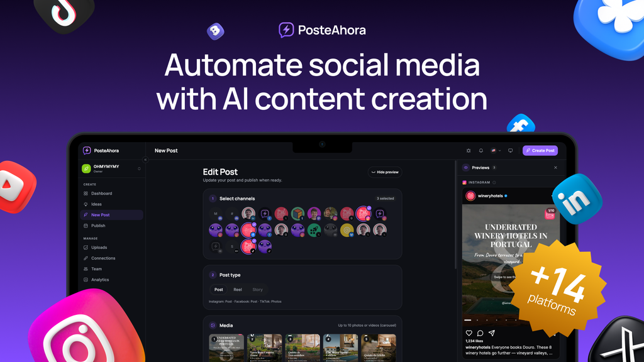Close the Previews panel
The width and height of the screenshot is (644, 362).
(x=555, y=167)
